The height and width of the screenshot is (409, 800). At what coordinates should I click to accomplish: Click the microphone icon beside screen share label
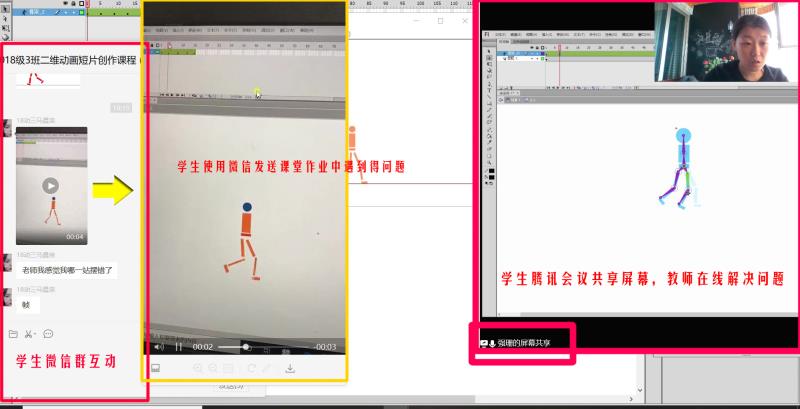pos(492,343)
